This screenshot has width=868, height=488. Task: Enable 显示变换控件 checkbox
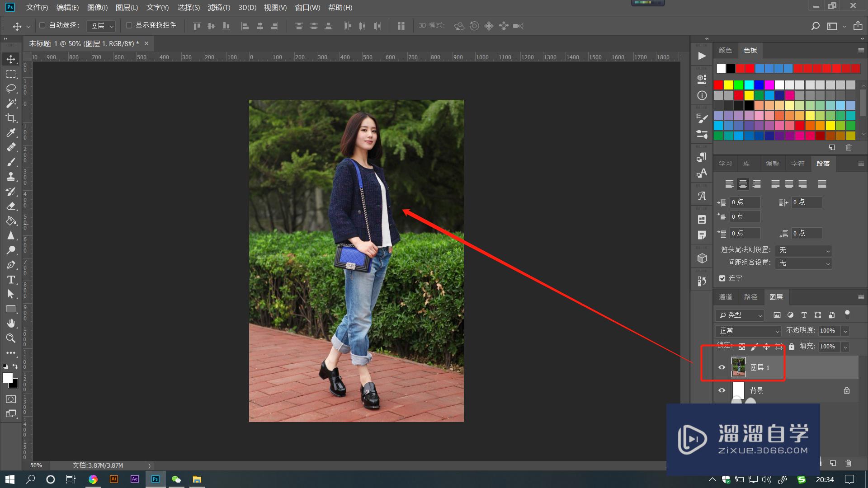click(x=129, y=25)
